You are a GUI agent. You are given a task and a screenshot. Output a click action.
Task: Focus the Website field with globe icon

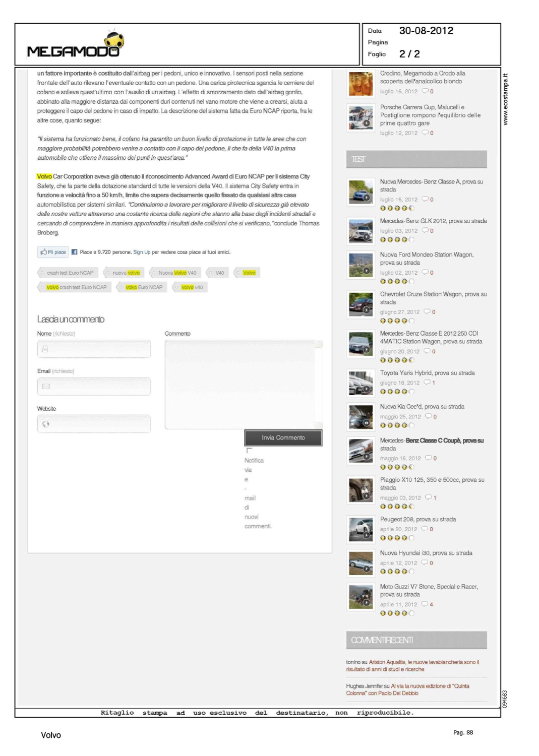pyautogui.click(x=94, y=424)
